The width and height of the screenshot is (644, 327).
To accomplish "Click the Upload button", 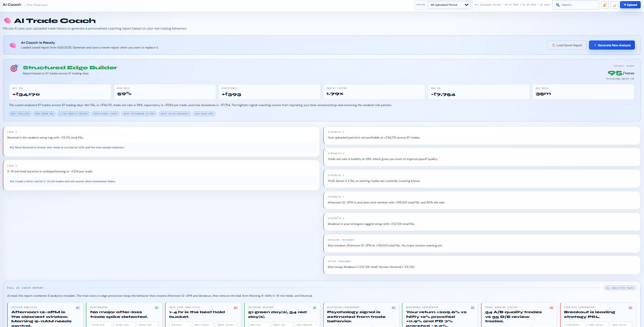I will 630,5.
